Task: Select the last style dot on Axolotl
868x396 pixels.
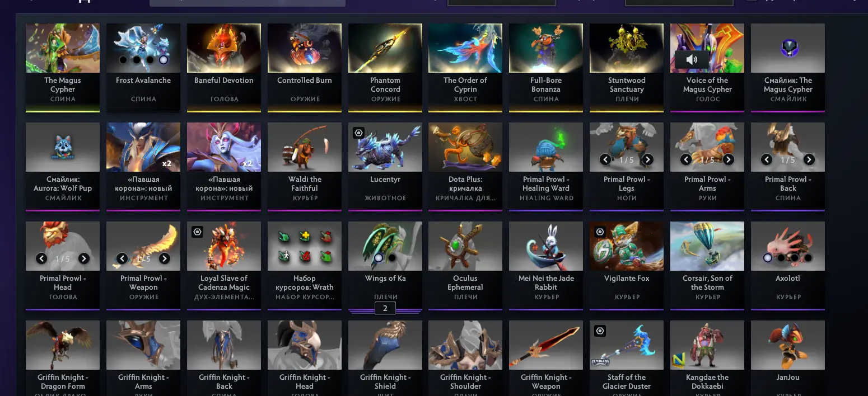Action: (808, 258)
